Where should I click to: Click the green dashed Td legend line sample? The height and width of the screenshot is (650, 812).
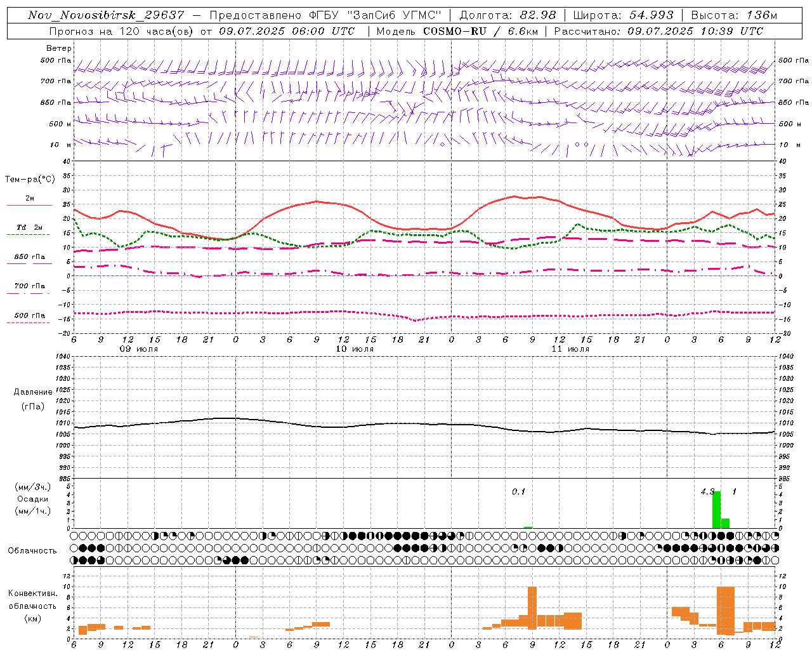29,234
